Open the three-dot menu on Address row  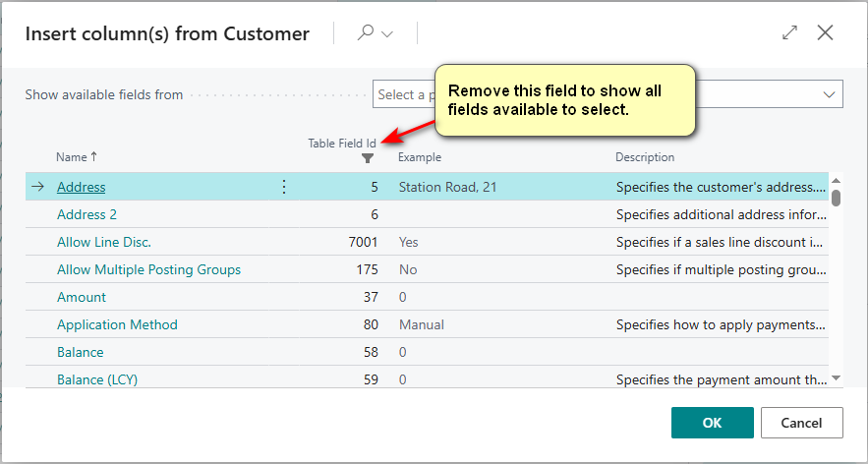click(284, 187)
